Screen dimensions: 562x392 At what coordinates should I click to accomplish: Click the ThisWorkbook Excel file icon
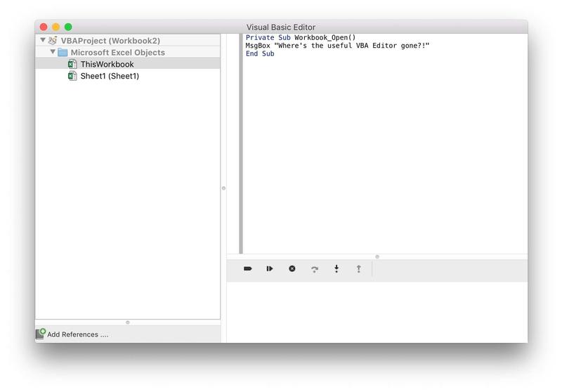(72, 64)
